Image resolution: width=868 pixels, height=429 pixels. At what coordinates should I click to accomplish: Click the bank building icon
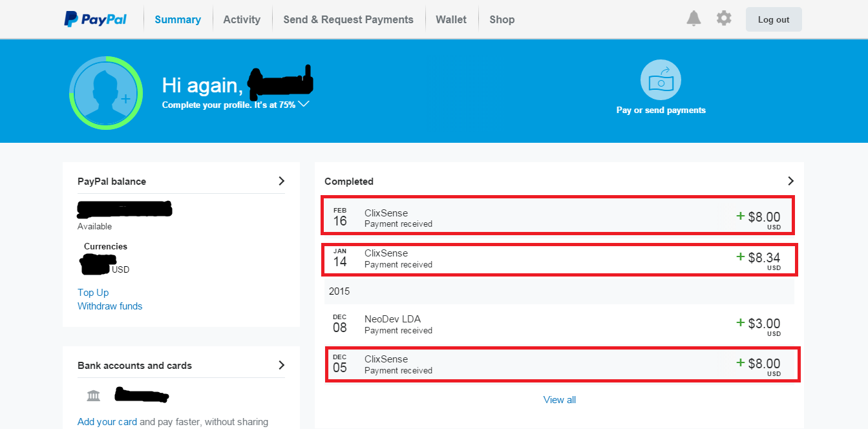(x=94, y=395)
